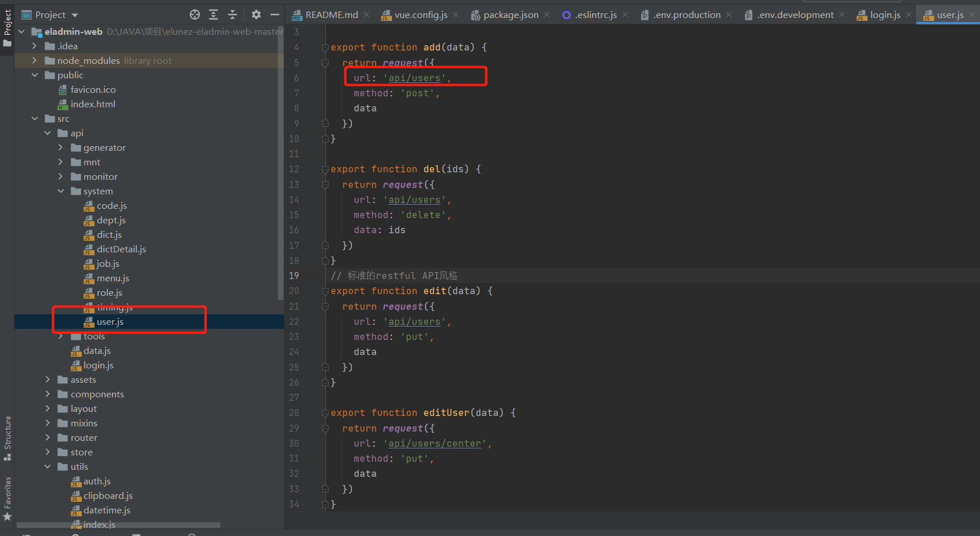Screen dimensions: 980x536
Task: Expand the mnt folder
Action: pos(60,162)
